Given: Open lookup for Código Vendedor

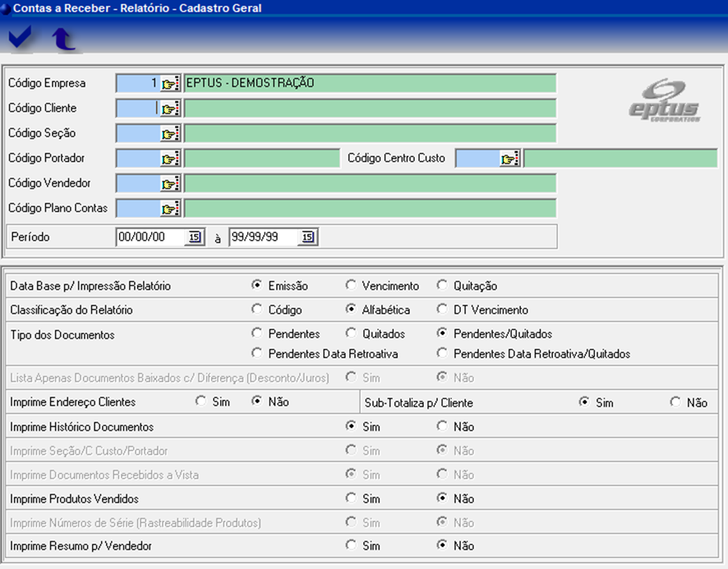Looking at the screenshot, I should (x=170, y=184).
